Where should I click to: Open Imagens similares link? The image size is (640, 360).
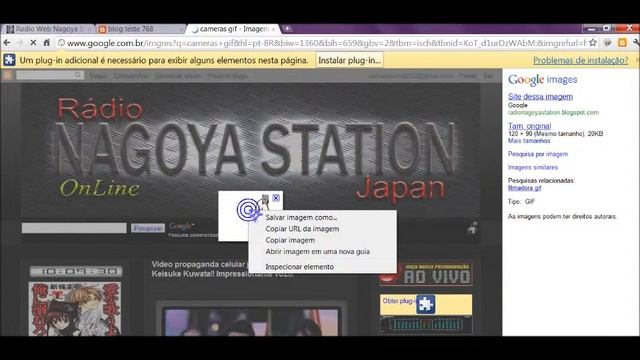532,167
